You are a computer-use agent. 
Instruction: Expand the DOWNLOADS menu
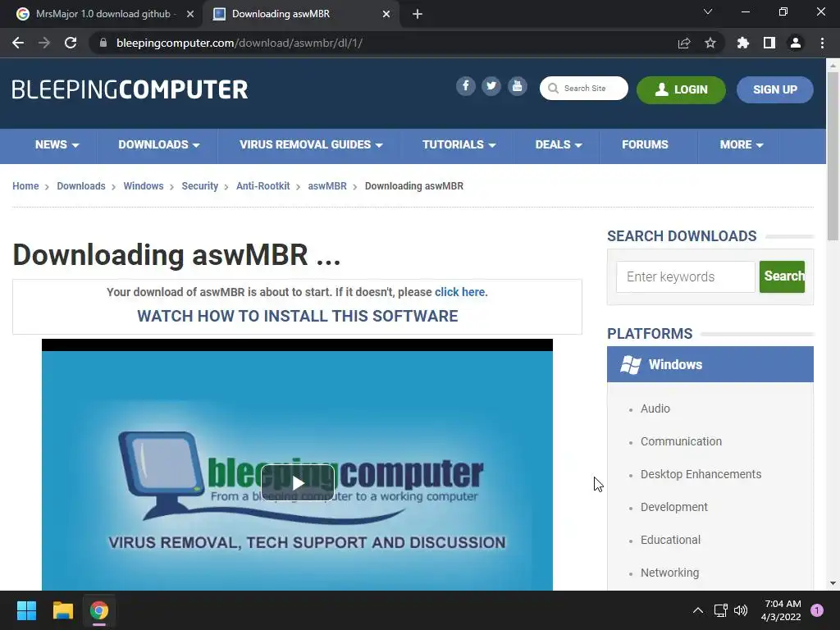158,144
